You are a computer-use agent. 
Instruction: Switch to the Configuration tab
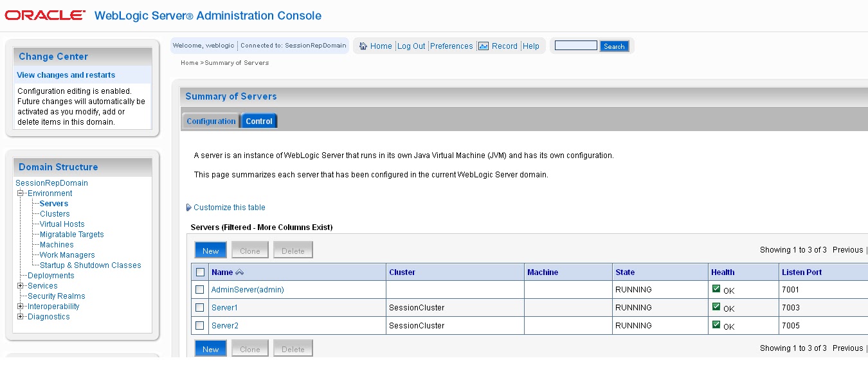[211, 121]
